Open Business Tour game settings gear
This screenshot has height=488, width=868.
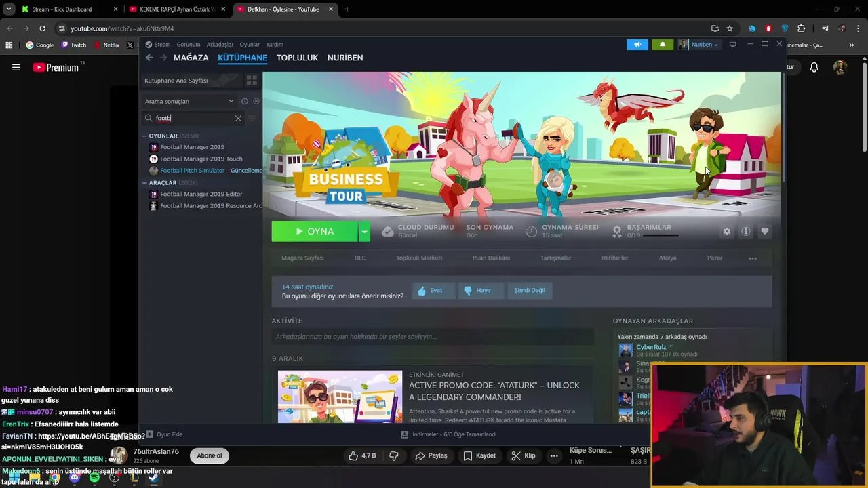coord(727,231)
